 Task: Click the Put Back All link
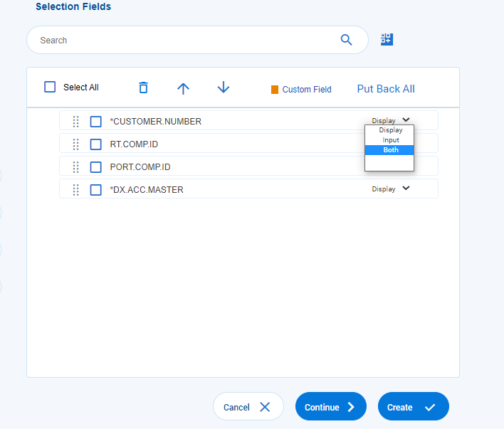click(x=386, y=89)
